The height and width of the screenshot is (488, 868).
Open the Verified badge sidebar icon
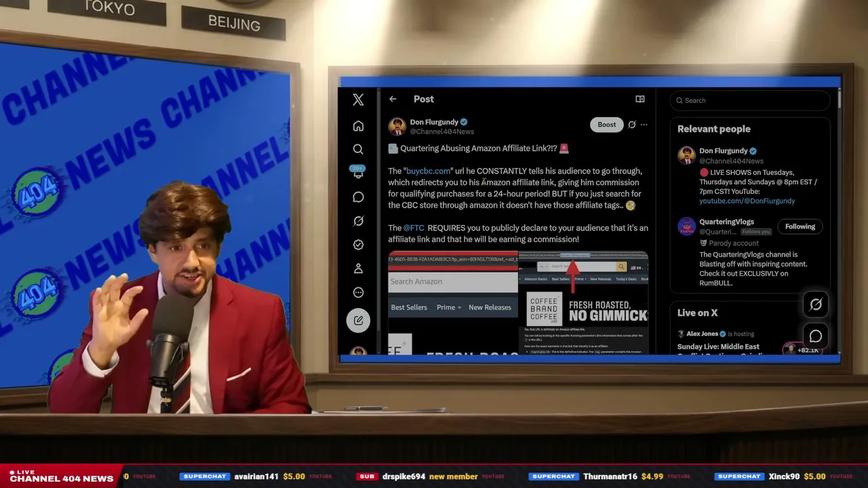click(x=358, y=245)
